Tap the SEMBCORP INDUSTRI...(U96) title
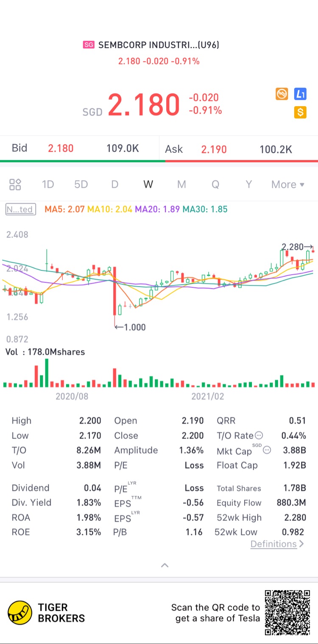 [159, 45]
